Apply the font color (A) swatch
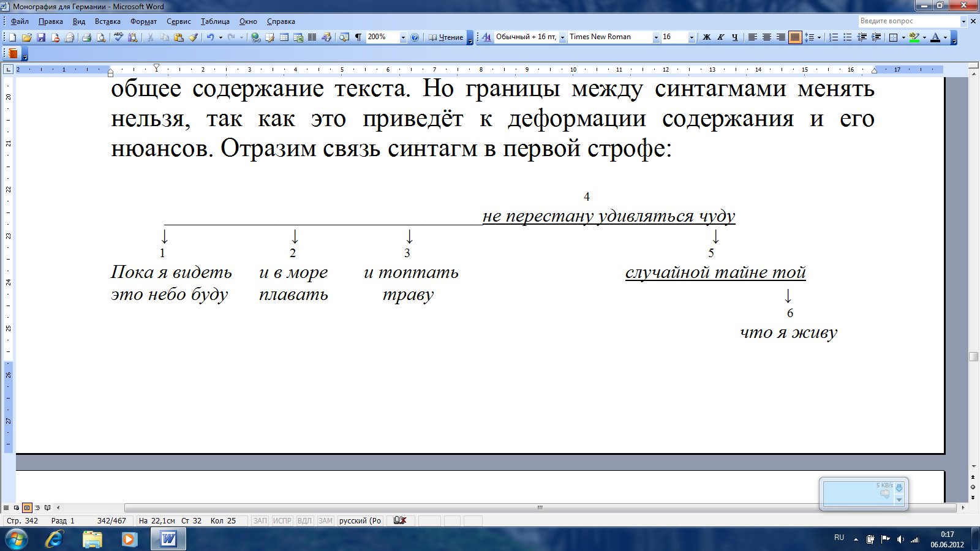This screenshot has width=980, height=551. point(935,37)
